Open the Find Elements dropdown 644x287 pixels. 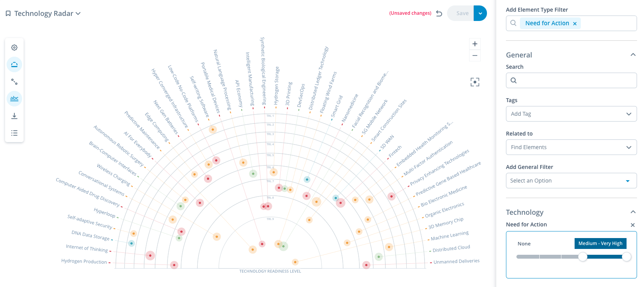pos(571,147)
